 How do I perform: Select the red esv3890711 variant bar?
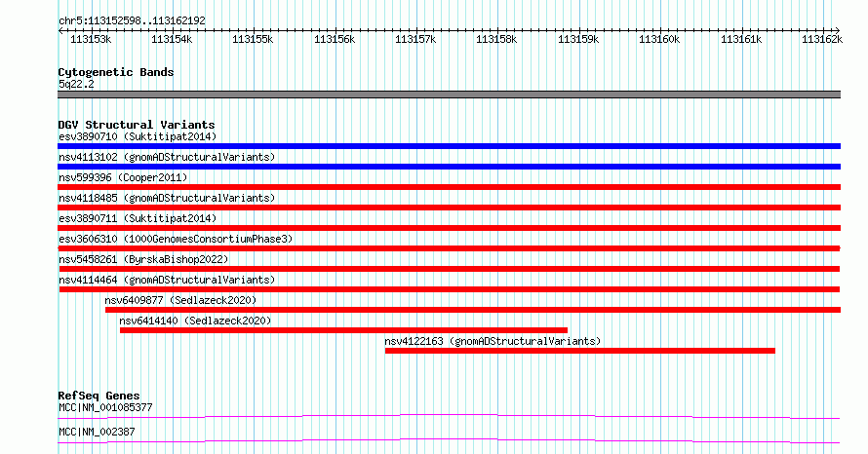tap(449, 228)
